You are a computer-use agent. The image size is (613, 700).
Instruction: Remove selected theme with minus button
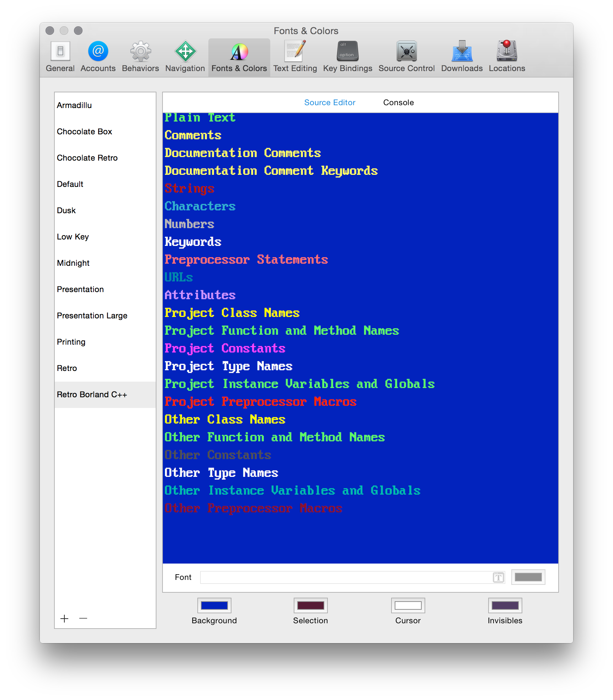83,619
